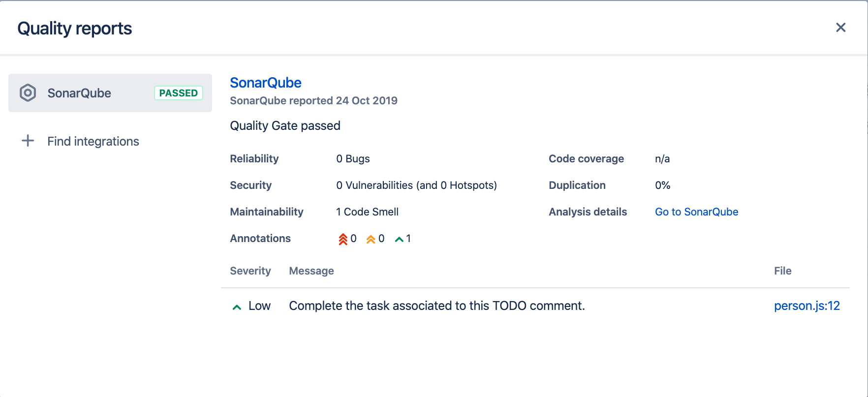Image resolution: width=868 pixels, height=397 pixels.
Task: Click the Code coverage label
Action: coord(586,158)
